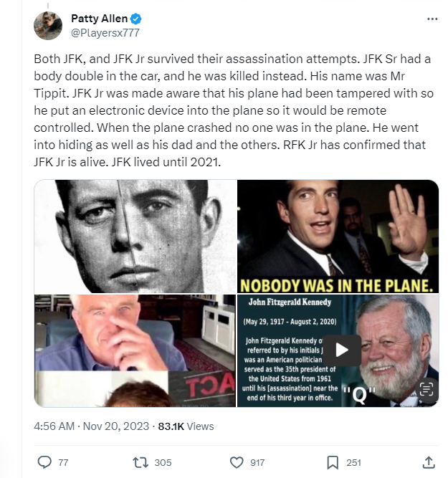Bookmark this post
This screenshot has height=478, width=448.
(x=333, y=462)
